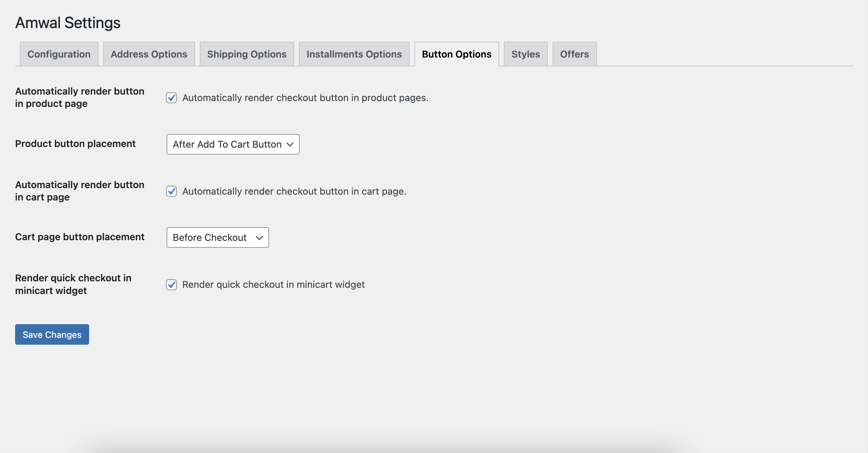The width and height of the screenshot is (868, 453).
Task: Click chevron on After Add To Cart Button
Action: pos(290,144)
